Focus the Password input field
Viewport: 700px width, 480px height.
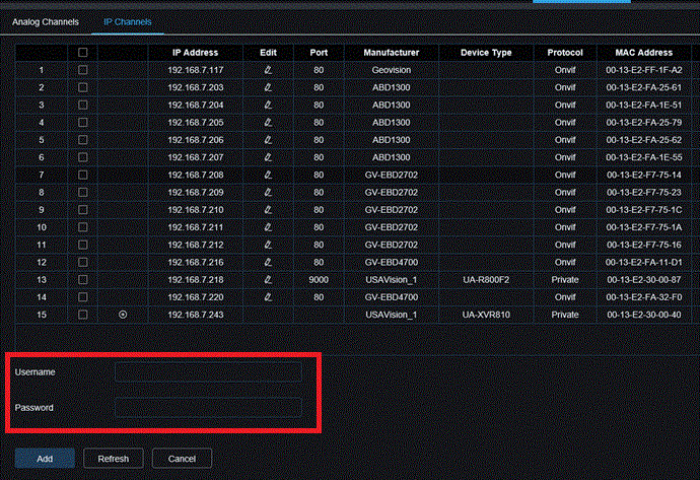pos(208,408)
